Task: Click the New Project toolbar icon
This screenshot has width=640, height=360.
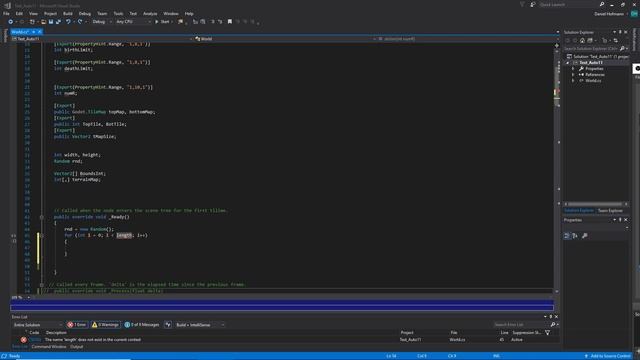Action: 32,22
